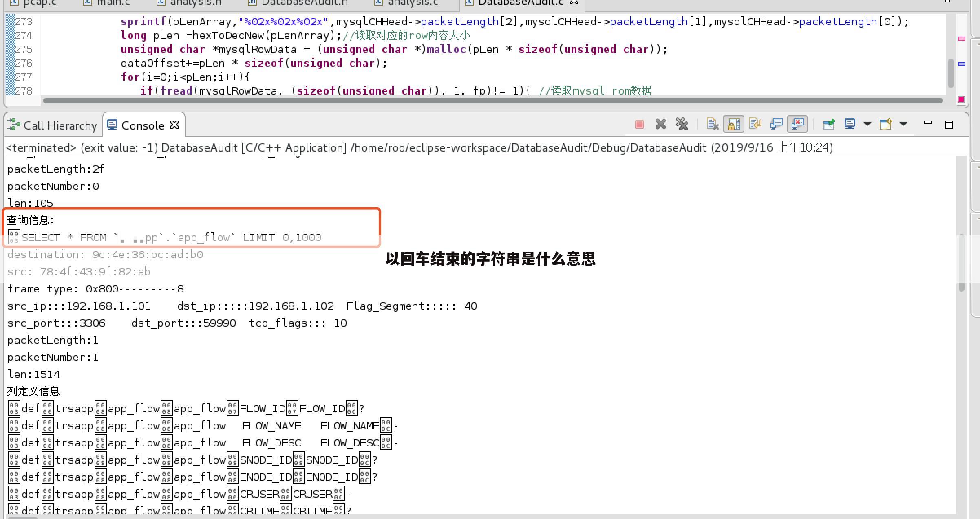The width and height of the screenshot is (980, 519).
Task: Click the fread call on line 278
Action: [x=176, y=90]
